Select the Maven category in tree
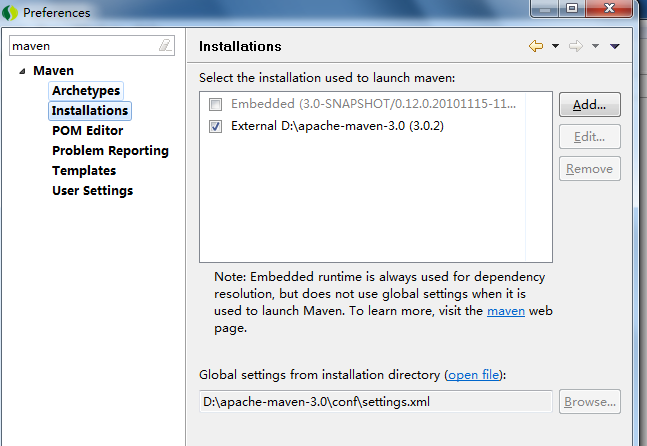This screenshot has width=647, height=446. 53,71
